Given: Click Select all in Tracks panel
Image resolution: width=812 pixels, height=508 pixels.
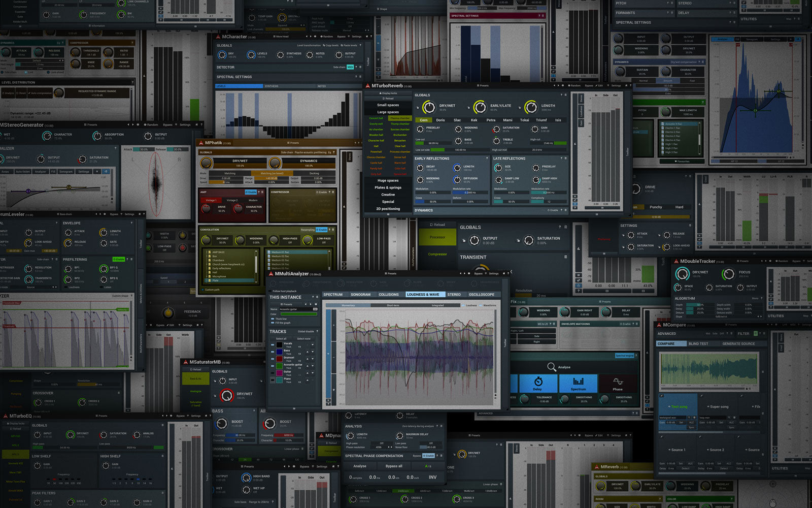Looking at the screenshot, I should [281, 339].
